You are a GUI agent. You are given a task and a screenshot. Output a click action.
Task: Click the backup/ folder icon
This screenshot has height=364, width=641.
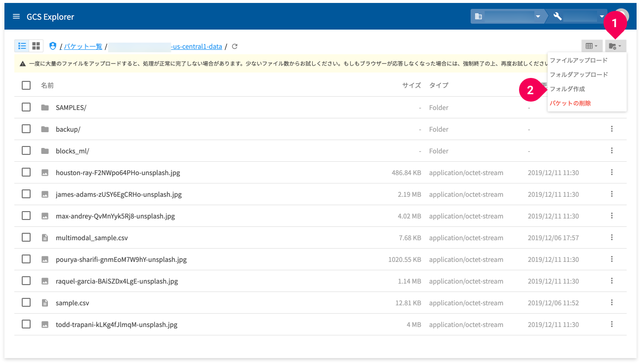pos(45,129)
